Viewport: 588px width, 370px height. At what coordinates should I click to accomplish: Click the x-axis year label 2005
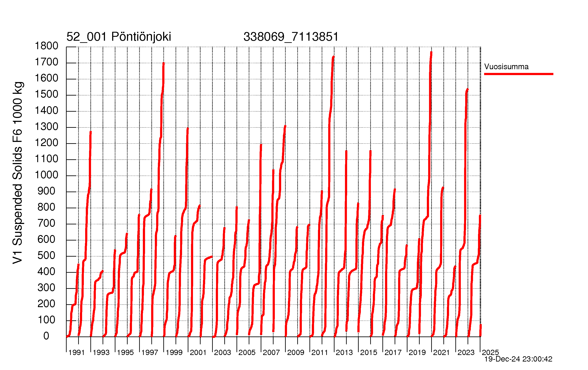click(247, 352)
